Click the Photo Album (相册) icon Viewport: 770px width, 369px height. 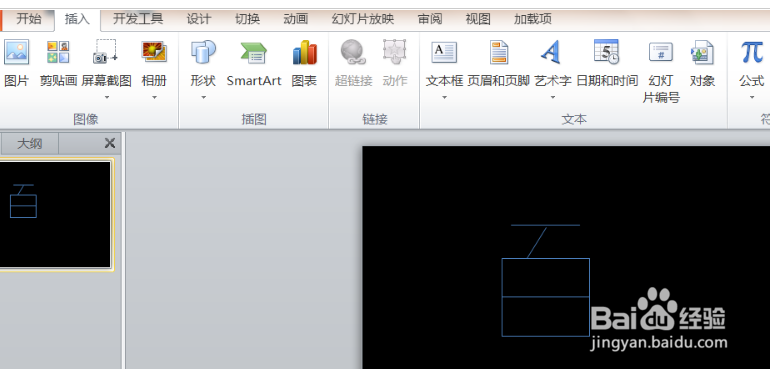coord(154,52)
